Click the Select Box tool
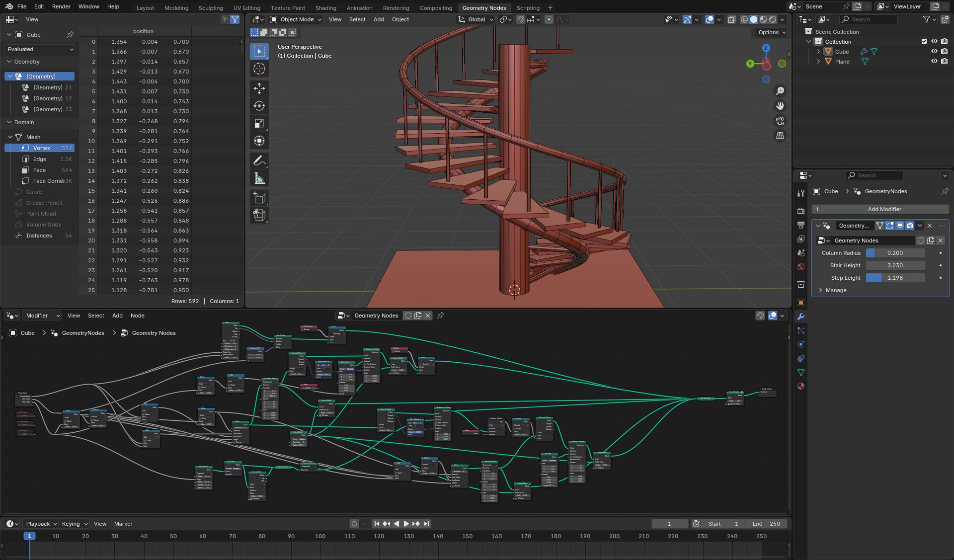The height and width of the screenshot is (560, 954). point(259,51)
